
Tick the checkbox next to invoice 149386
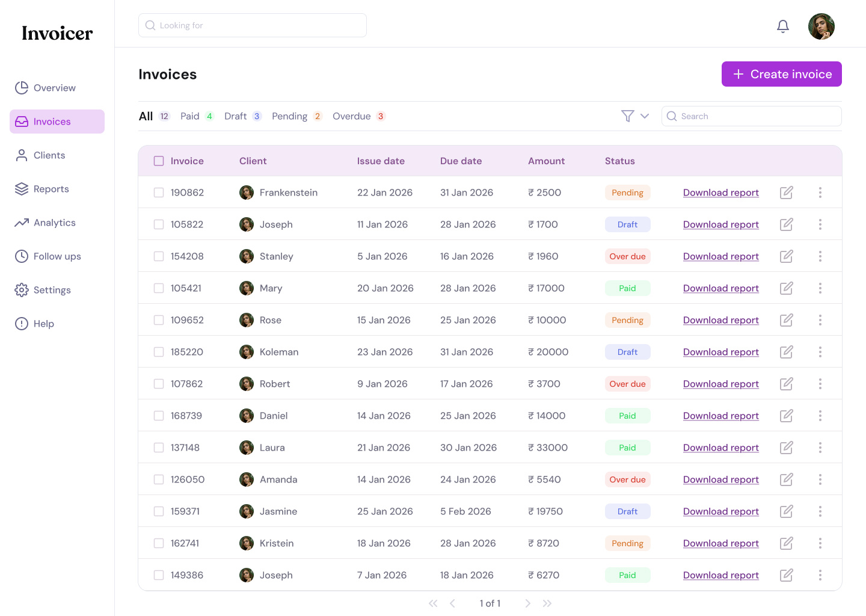(x=159, y=575)
